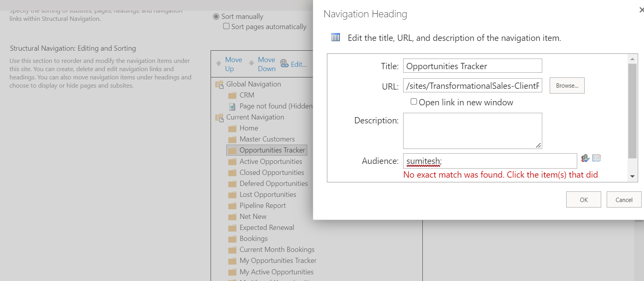This screenshot has height=281, width=644.
Task: Select the Current Navigation tree node
Action: point(255,117)
